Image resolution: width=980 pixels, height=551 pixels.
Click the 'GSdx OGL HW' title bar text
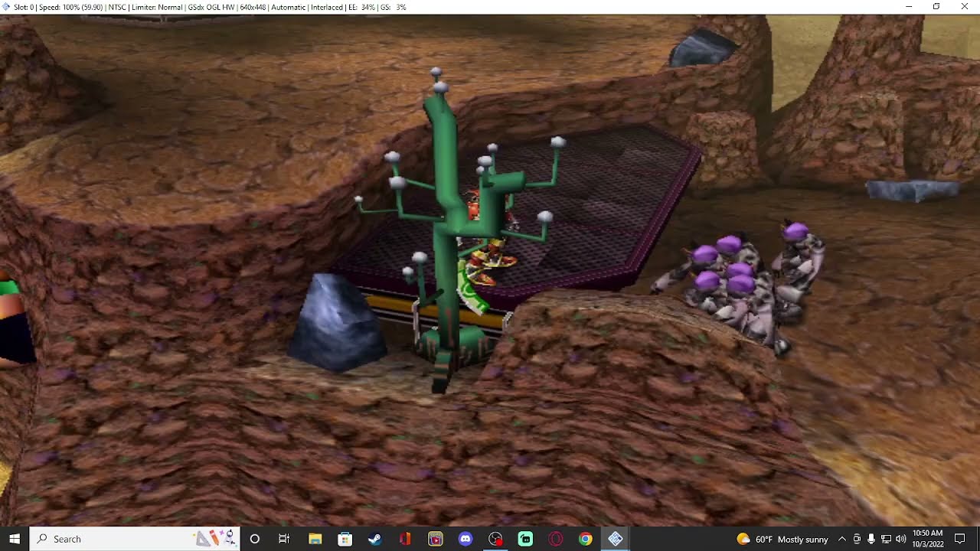pos(212,7)
